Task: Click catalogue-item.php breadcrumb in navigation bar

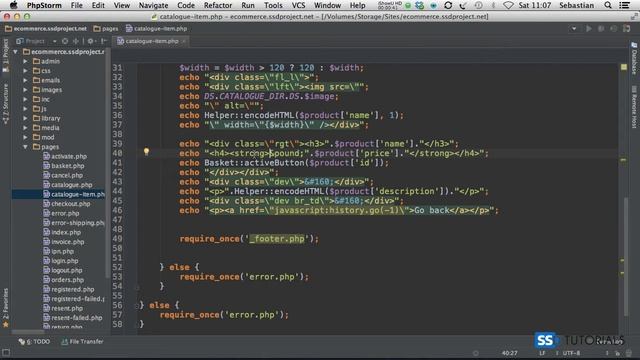Action: pyautogui.click(x=156, y=29)
